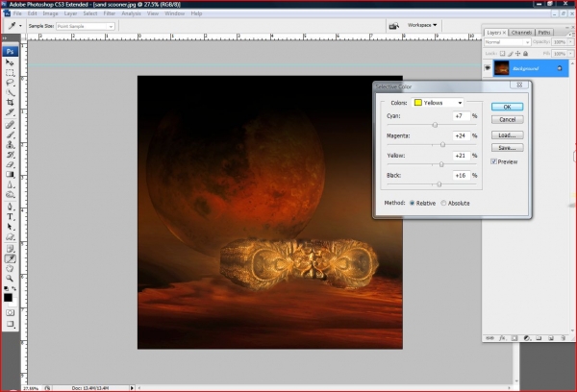The height and width of the screenshot is (392, 577).
Task: Toggle the Preview checkbox in Selective Color
Action: (x=494, y=161)
